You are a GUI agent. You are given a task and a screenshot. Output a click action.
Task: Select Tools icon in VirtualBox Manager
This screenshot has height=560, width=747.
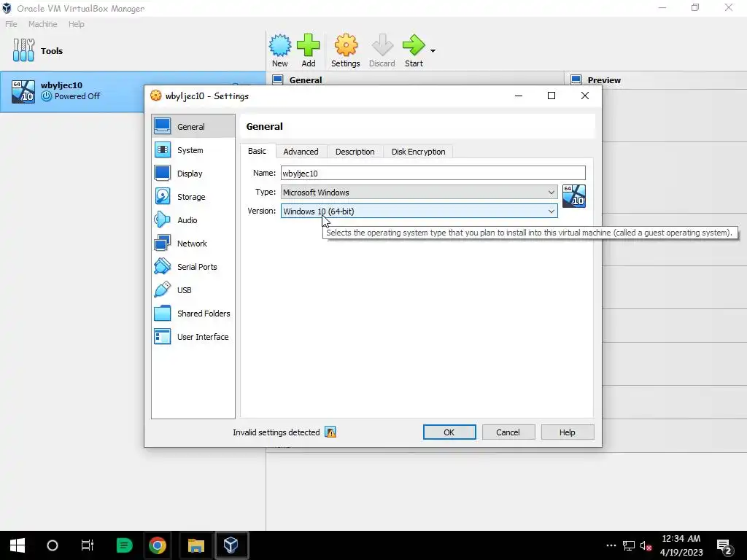click(x=23, y=50)
